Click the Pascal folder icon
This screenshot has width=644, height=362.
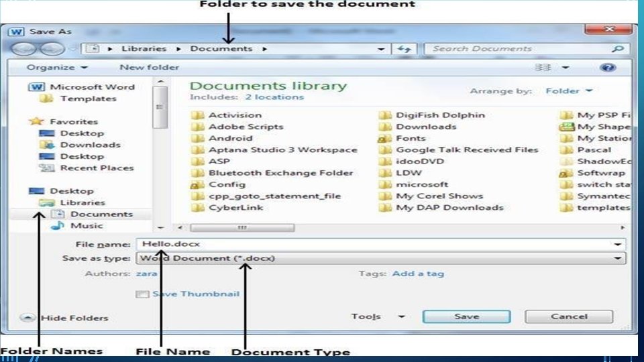click(566, 149)
